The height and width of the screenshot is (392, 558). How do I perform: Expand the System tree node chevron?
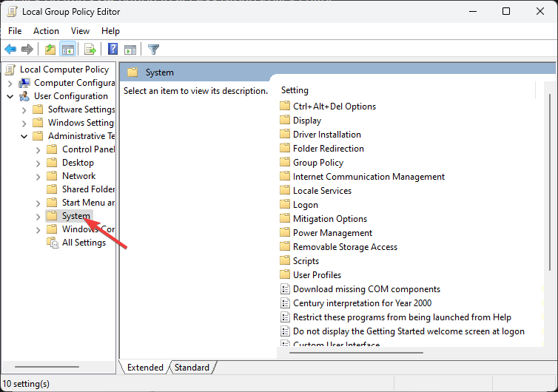[38, 217]
